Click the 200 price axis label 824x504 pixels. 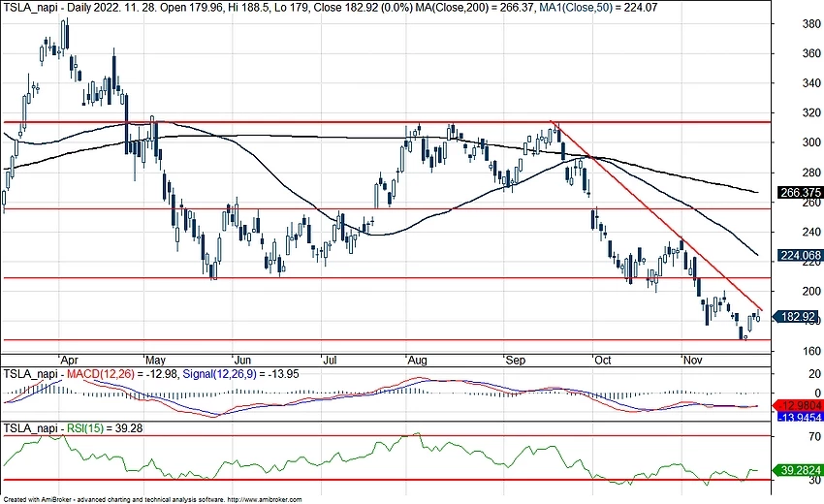click(811, 292)
